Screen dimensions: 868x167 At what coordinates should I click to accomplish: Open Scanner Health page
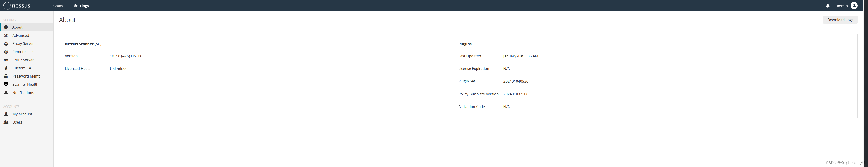click(27, 84)
